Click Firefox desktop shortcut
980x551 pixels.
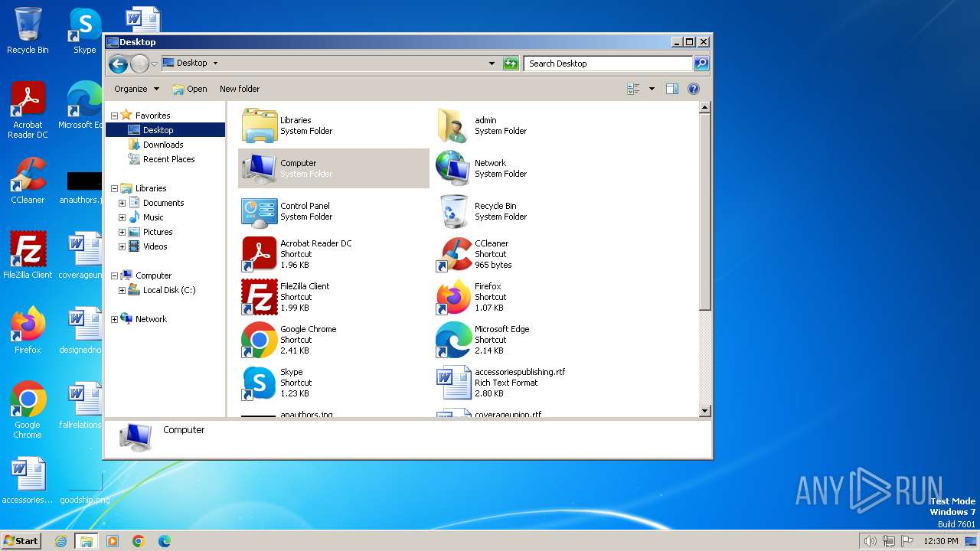click(28, 331)
